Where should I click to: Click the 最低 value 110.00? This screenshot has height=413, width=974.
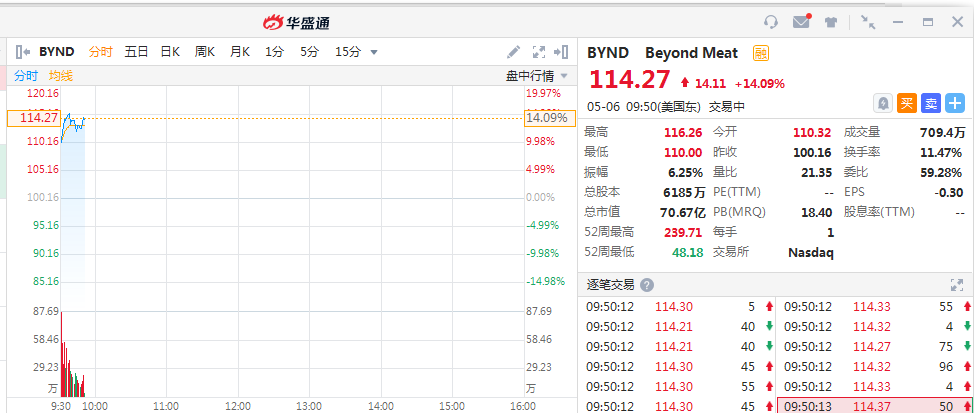683,152
